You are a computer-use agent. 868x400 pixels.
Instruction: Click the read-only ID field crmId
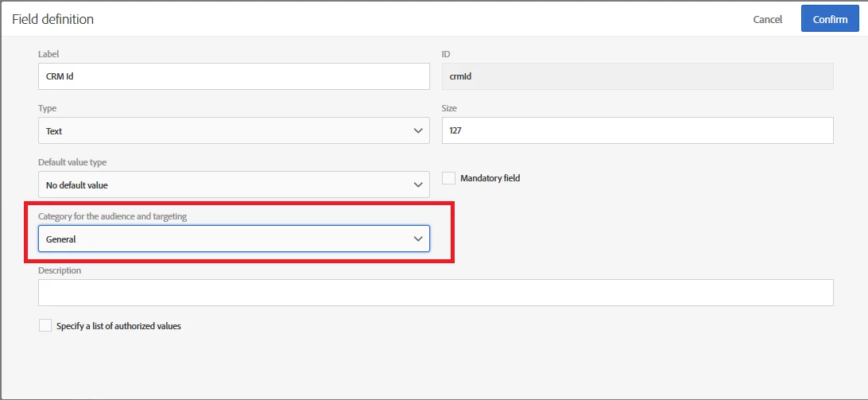(637, 76)
